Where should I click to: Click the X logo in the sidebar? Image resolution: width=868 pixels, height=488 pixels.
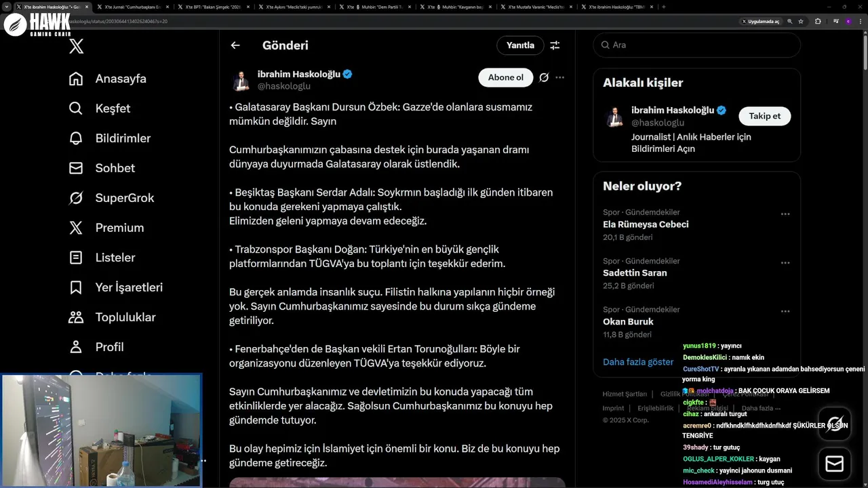pyautogui.click(x=77, y=46)
